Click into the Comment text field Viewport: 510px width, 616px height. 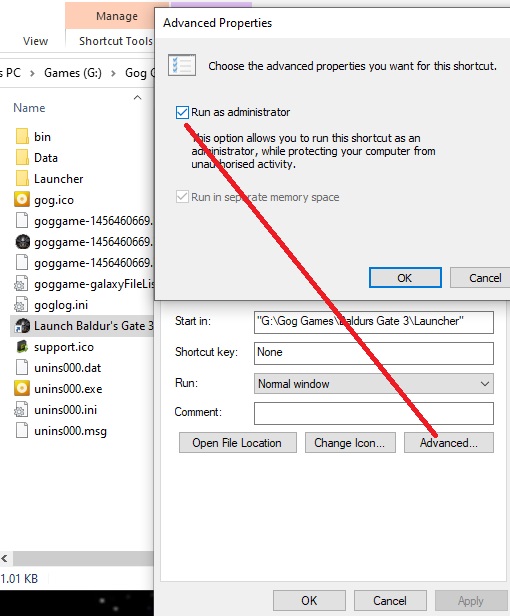pos(374,413)
